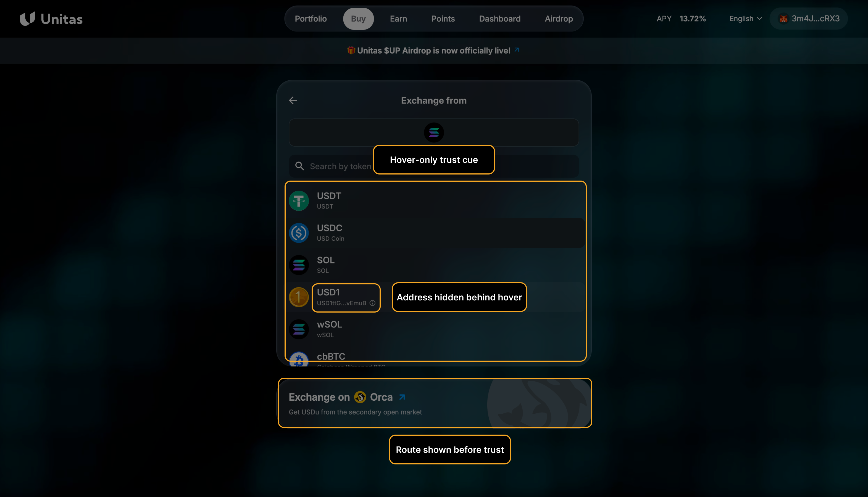Click the USDT token icon
868x497 pixels.
tap(299, 201)
